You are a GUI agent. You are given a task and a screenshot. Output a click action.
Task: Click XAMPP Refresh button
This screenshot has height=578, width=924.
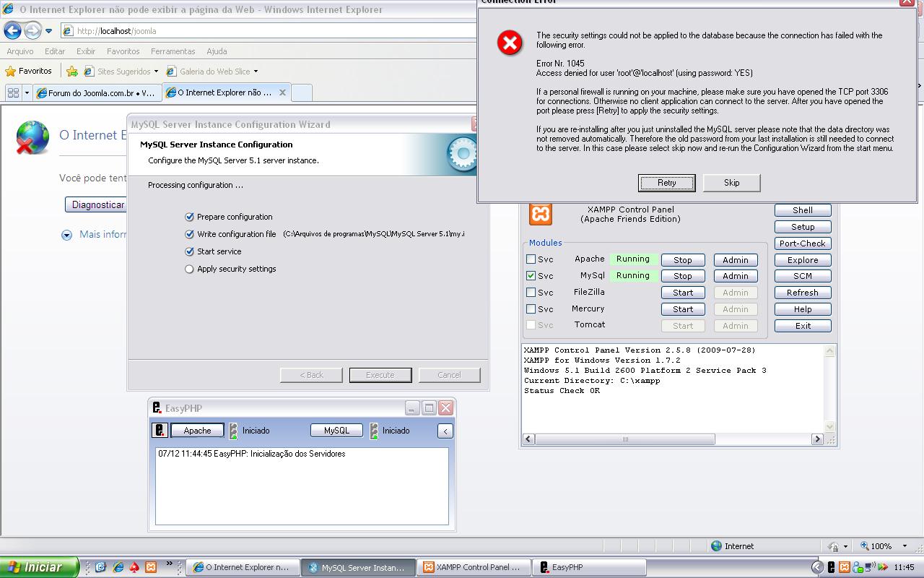tap(803, 293)
